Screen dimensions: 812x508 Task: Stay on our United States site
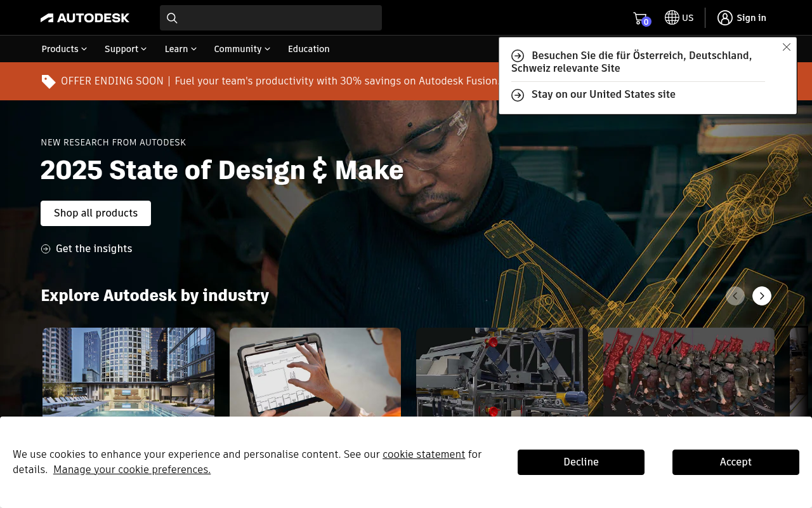click(x=603, y=95)
